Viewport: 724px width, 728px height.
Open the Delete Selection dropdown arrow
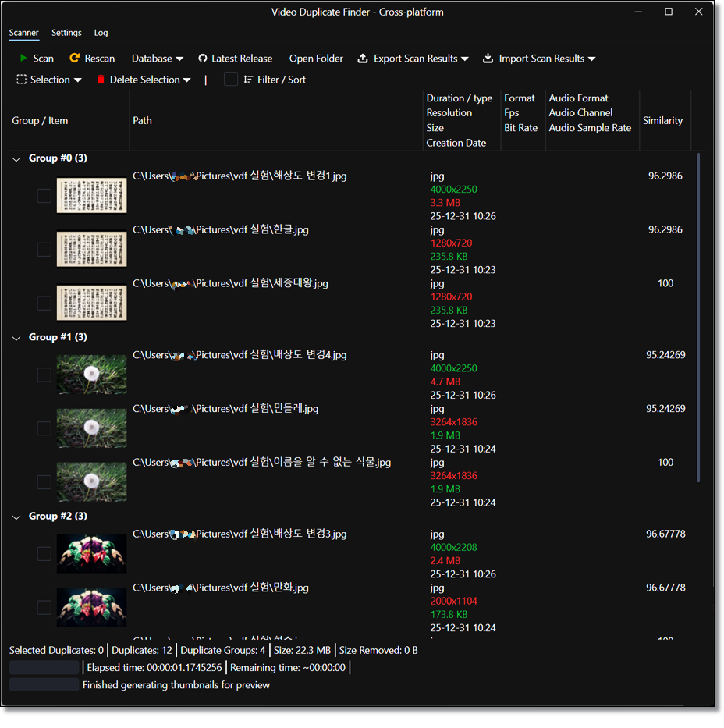[x=186, y=79]
